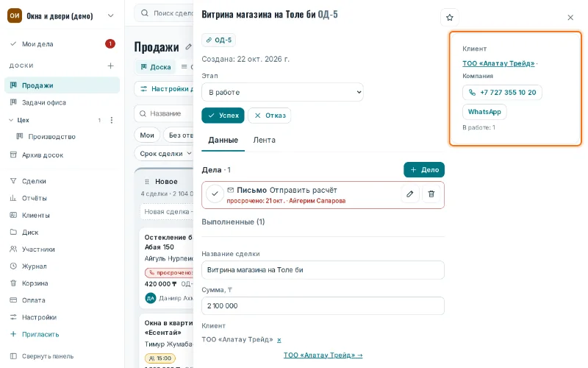Open Настройки in sidebar

(x=62, y=317)
